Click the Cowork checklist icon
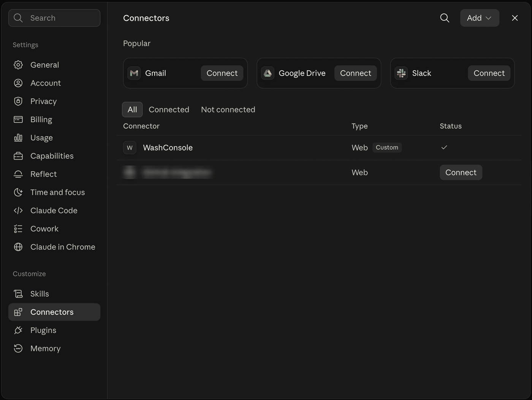This screenshot has height=400, width=532. tap(18, 229)
